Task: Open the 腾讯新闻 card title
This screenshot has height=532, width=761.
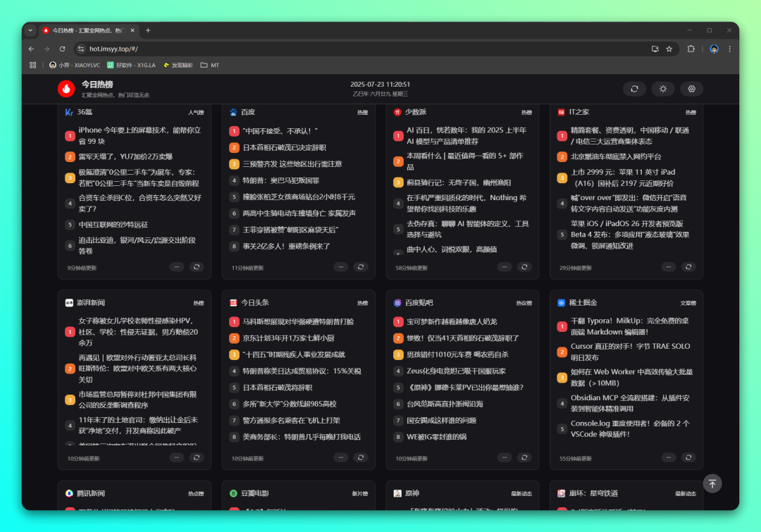Action: click(x=91, y=494)
